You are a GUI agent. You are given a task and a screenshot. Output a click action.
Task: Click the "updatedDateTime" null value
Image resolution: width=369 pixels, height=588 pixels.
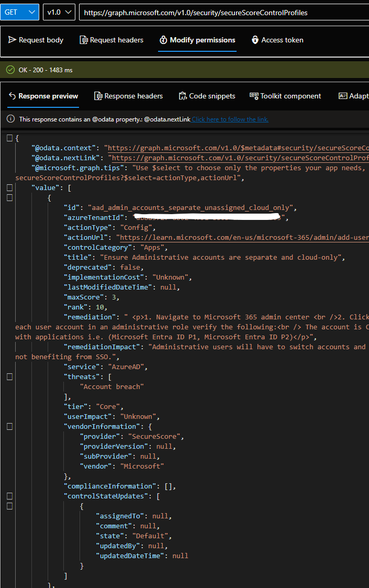[x=181, y=556]
